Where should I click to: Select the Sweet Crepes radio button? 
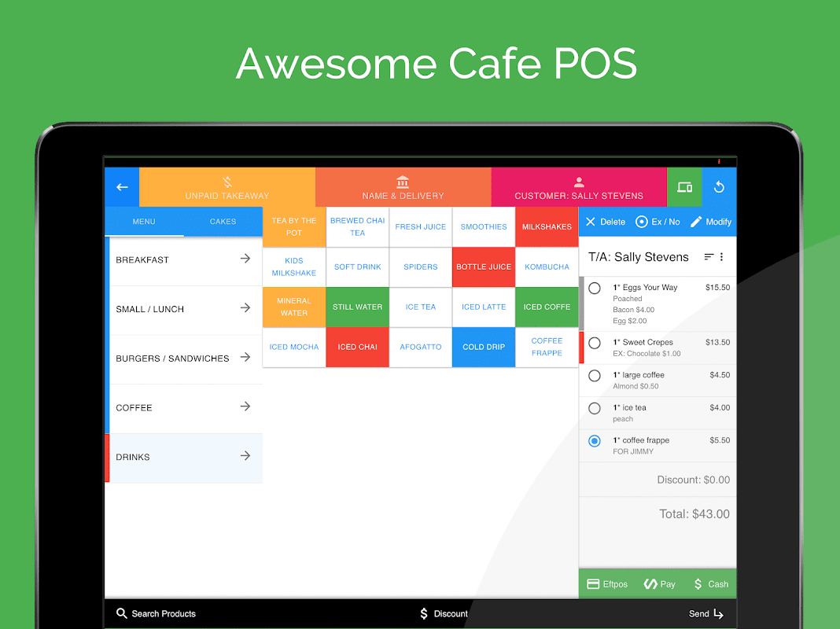click(594, 343)
